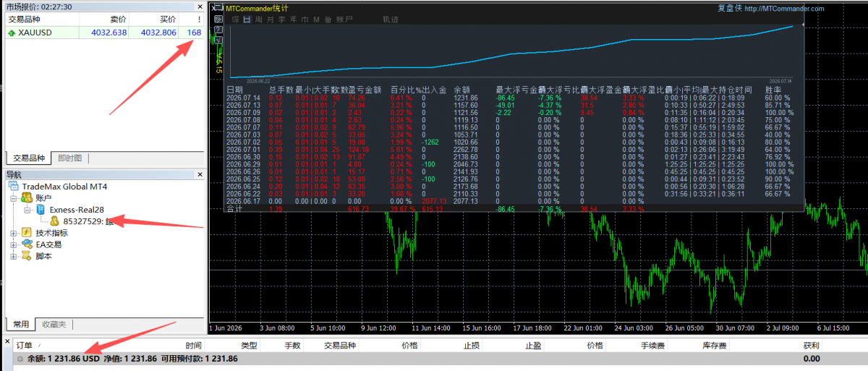Click the balance row circle icon

20,358
